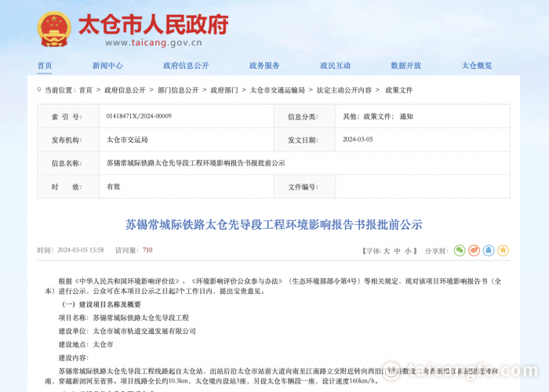The height and width of the screenshot is (392, 549).
Task: Select index number 01418471X/2024-00009
Action: [x=139, y=116]
